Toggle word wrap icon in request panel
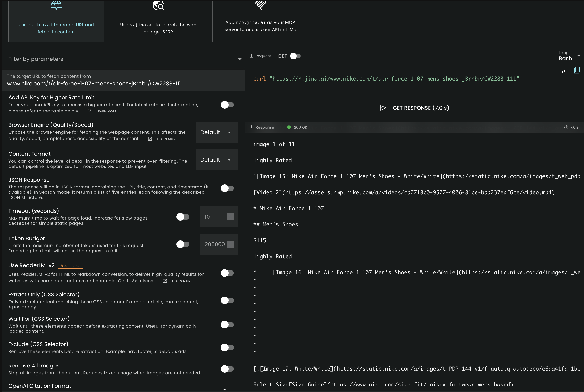This screenshot has width=584, height=392. coord(562,70)
